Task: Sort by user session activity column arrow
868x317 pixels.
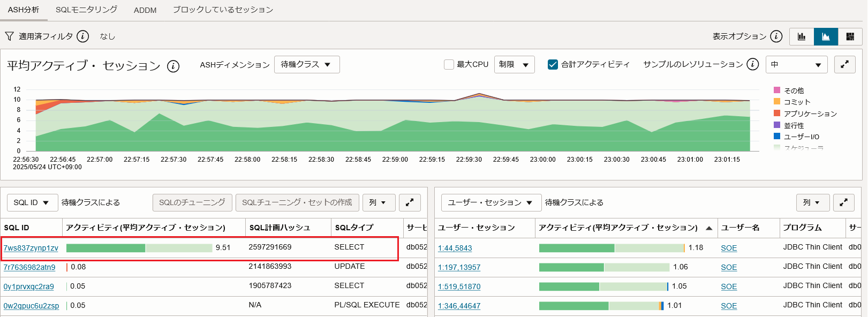Action: (709, 228)
